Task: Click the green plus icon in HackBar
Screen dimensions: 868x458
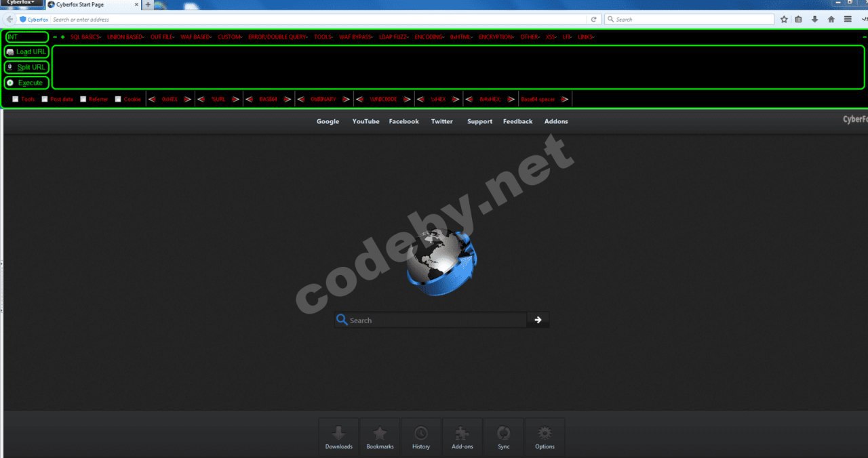Action: click(62, 37)
